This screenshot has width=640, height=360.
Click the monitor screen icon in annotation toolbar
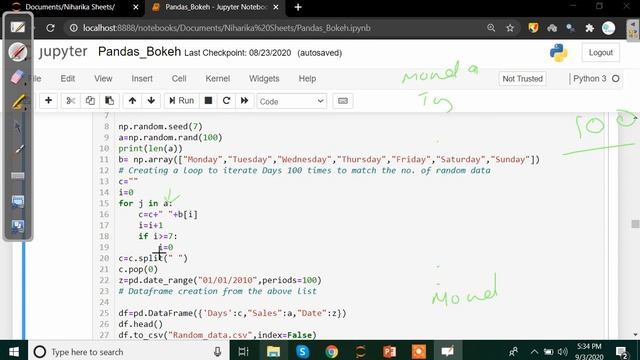tap(18, 202)
